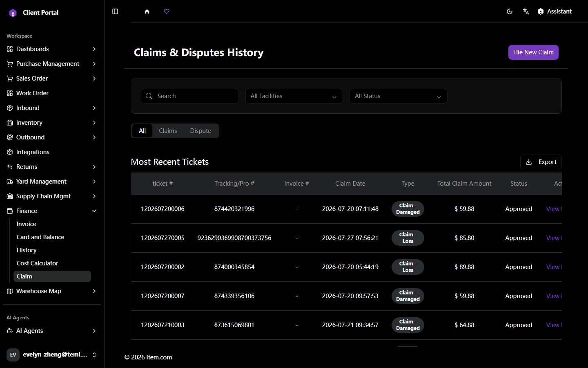This screenshot has height=368, width=588.
Task: Collapse the Finance section
Action: point(52,211)
